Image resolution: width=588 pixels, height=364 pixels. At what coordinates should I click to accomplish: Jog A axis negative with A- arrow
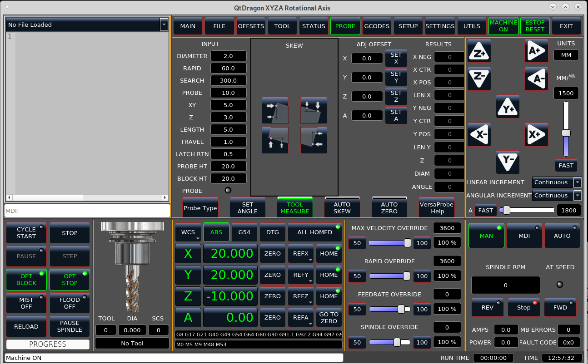537,79
